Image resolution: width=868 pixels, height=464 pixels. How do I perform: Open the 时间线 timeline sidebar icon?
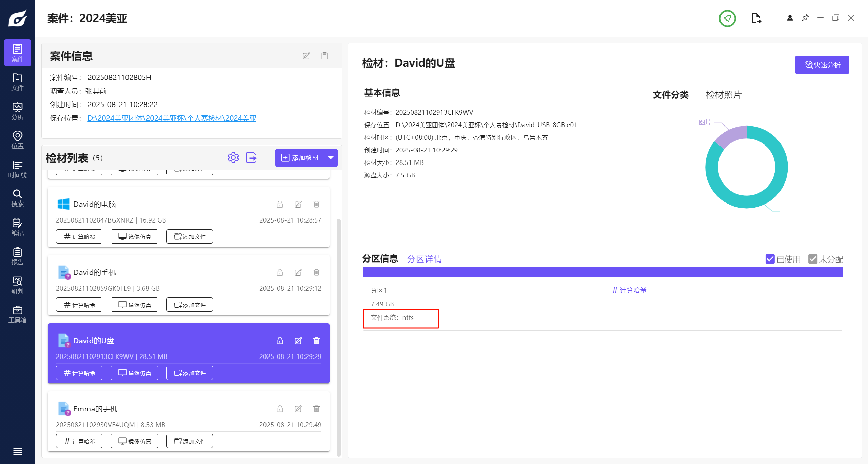17,169
